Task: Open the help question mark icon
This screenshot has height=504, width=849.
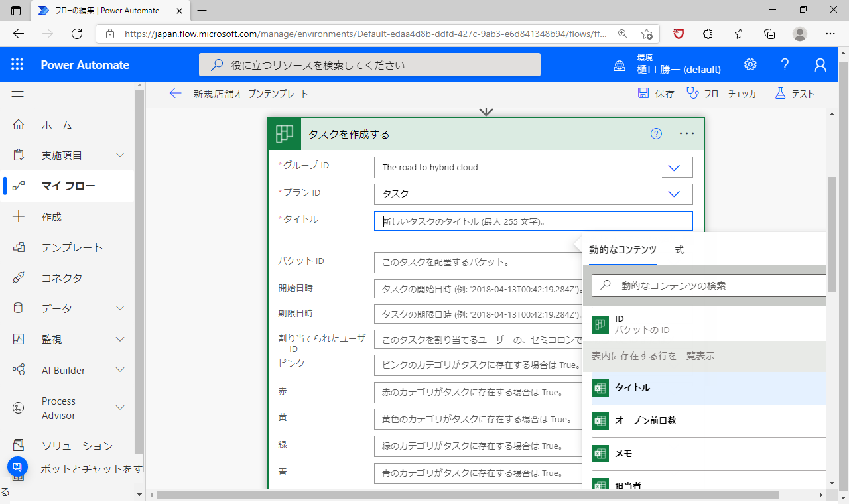Action: click(x=785, y=64)
